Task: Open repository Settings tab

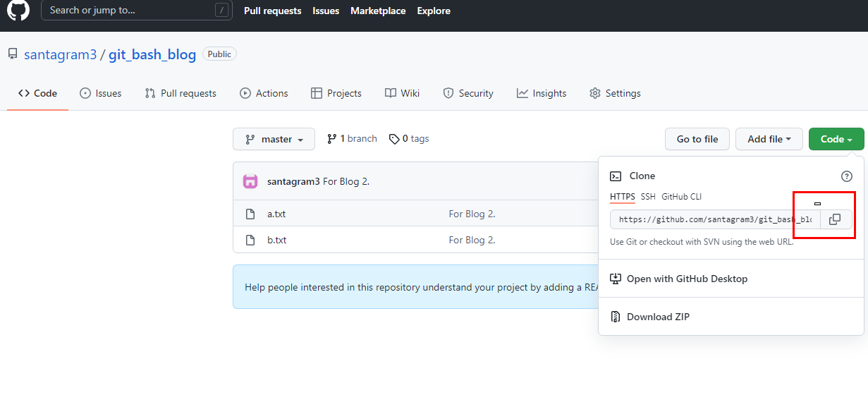Action: click(x=615, y=93)
